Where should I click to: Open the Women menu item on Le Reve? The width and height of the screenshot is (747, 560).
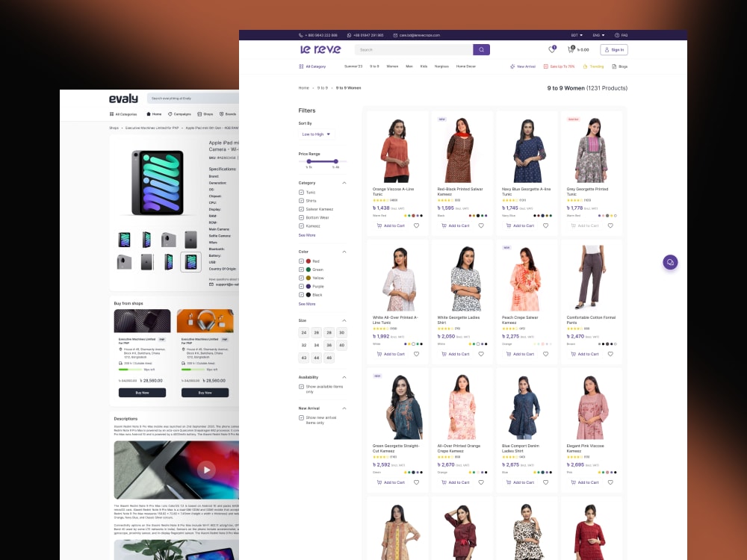(392, 66)
